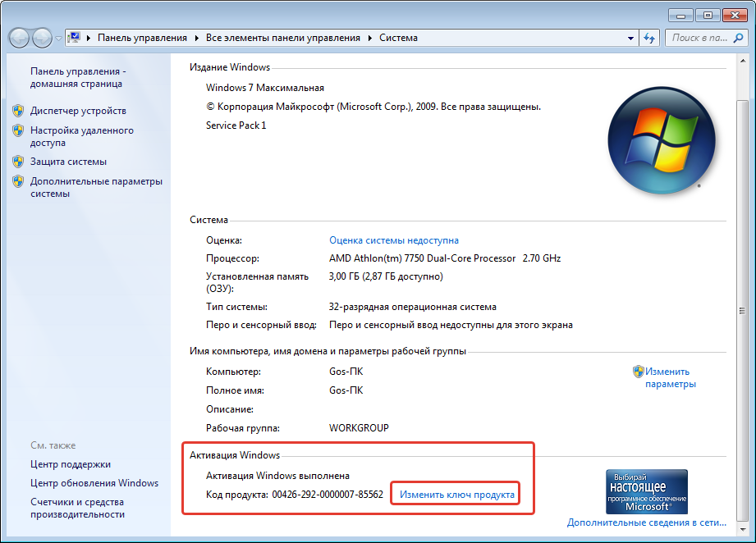This screenshot has width=756, height=543.
Task: Click the Genuine Microsoft software badge
Action: (646, 491)
